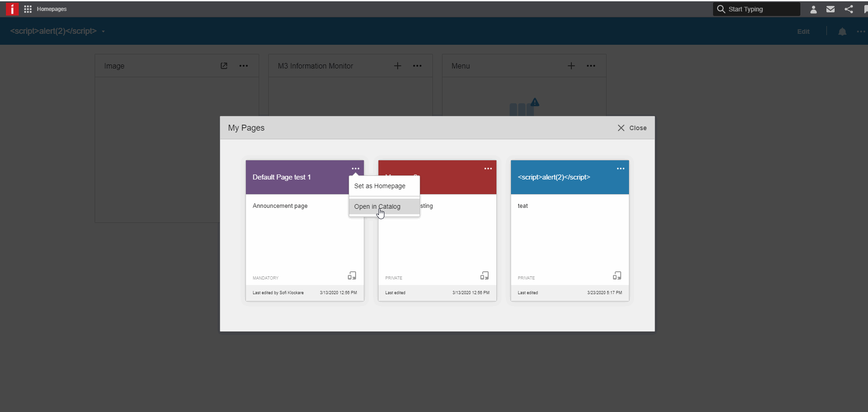The width and height of the screenshot is (868, 412).
Task: Click 'Menu' widget title
Action: [x=461, y=66]
